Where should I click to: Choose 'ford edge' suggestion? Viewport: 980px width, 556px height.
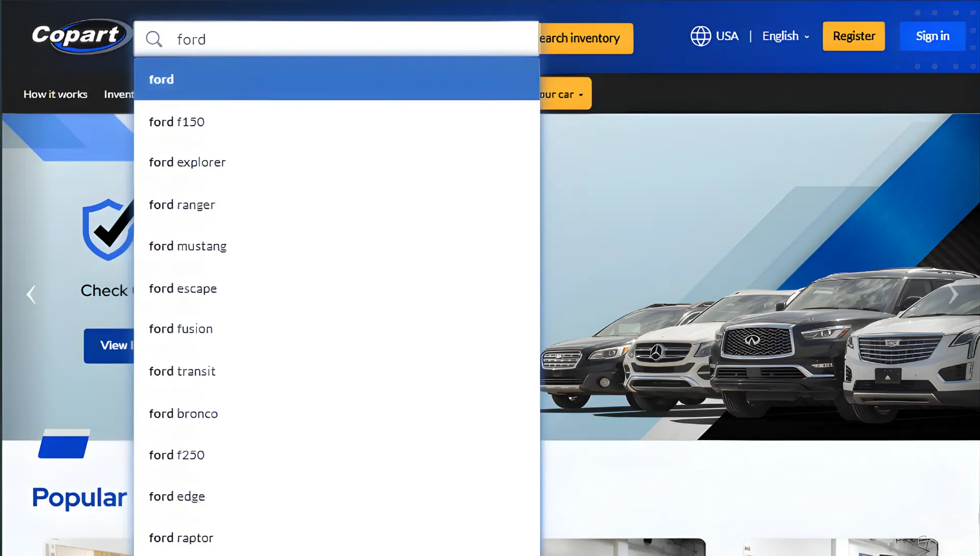point(337,496)
